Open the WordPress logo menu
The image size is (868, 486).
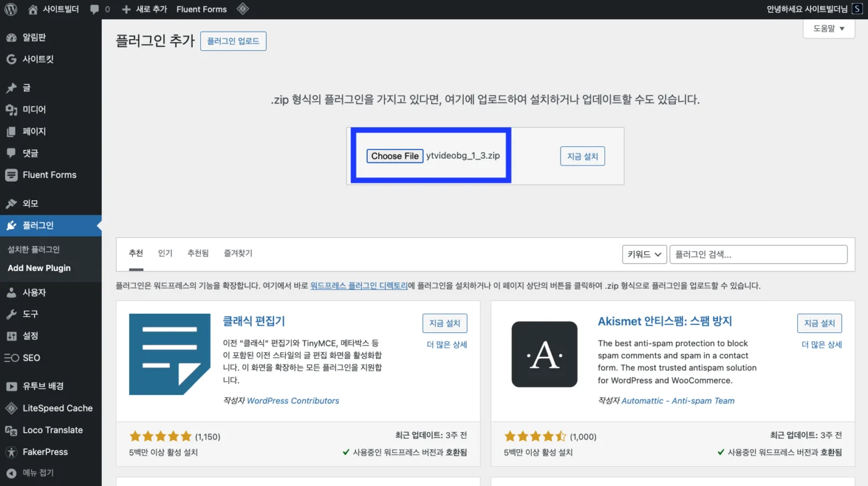click(11, 9)
